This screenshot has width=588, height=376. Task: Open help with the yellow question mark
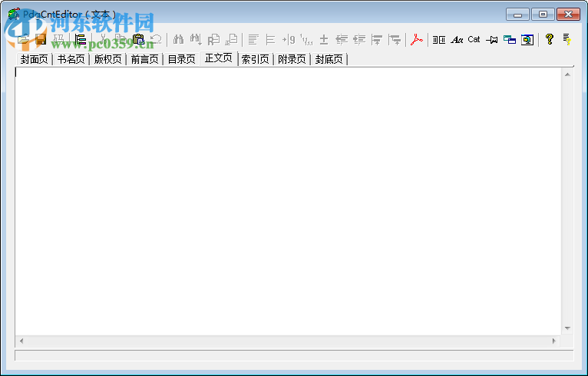tap(550, 39)
